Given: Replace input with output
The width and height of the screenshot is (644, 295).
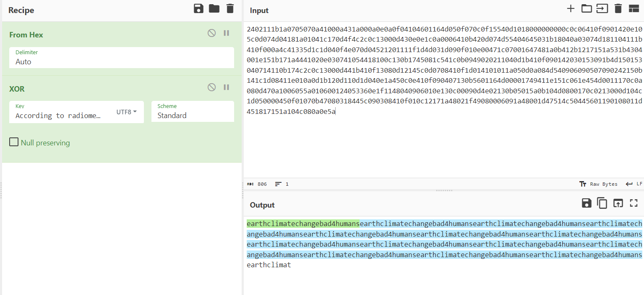Looking at the screenshot, I should (618, 203).
